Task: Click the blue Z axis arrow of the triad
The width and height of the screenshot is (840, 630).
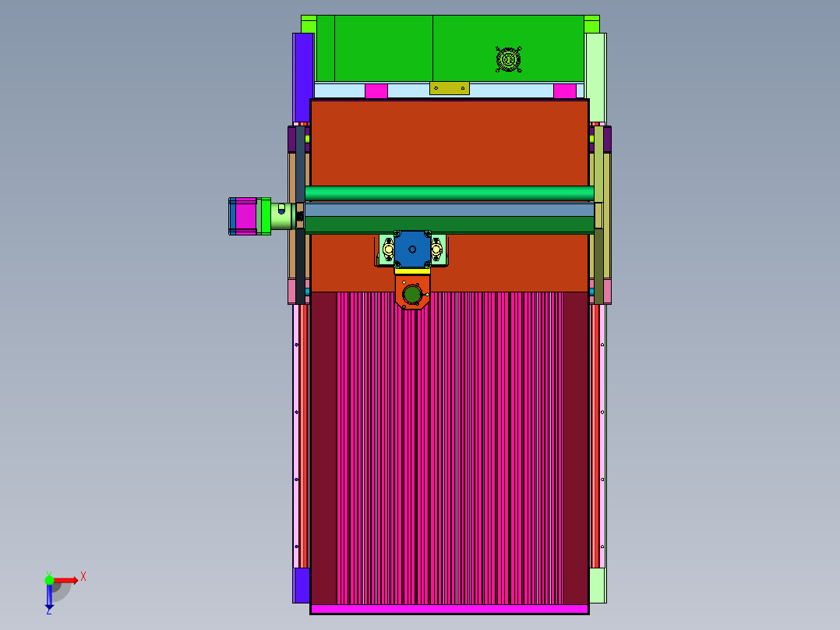Action: (x=49, y=596)
